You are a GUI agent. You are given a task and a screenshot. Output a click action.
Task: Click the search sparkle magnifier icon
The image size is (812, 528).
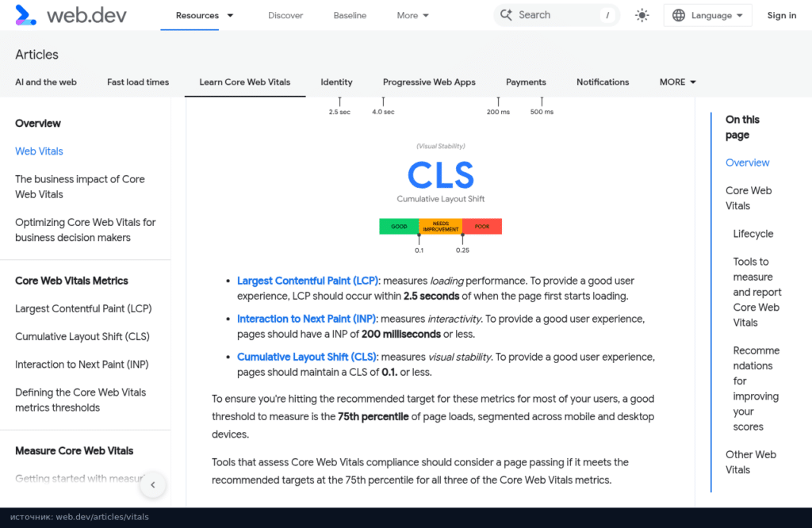click(x=506, y=15)
